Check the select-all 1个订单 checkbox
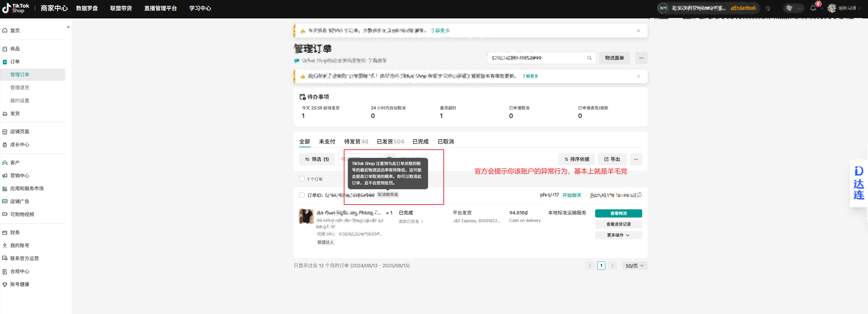868x314 pixels. (302, 179)
